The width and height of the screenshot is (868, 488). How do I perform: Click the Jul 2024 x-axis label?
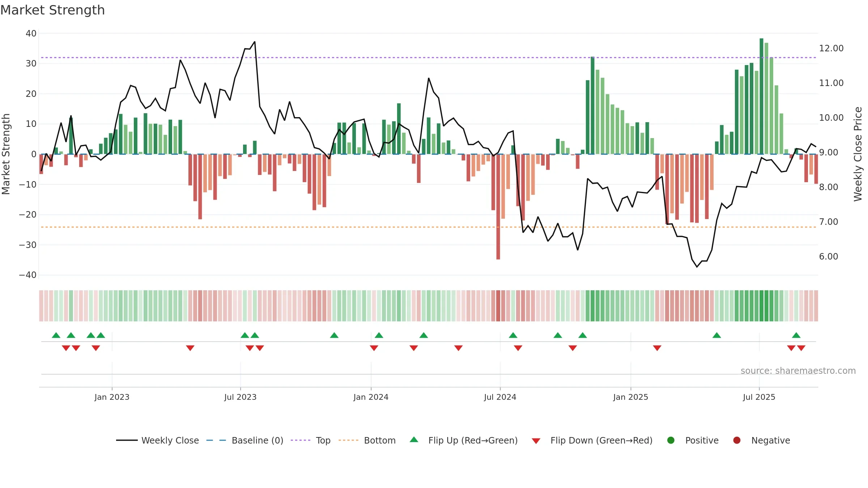pyautogui.click(x=500, y=397)
